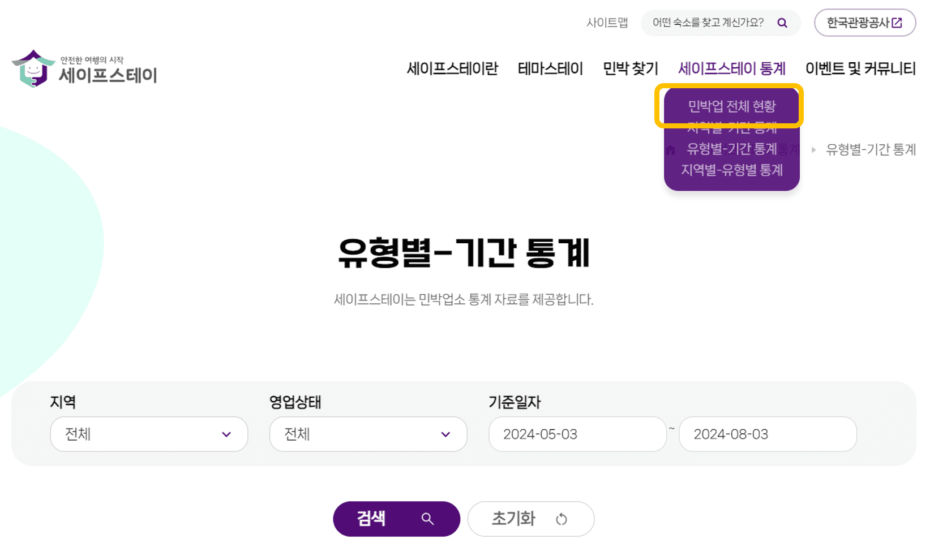This screenshot has height=560, width=930.
Task: Open the 테마스테이 navigation item
Action: [550, 68]
